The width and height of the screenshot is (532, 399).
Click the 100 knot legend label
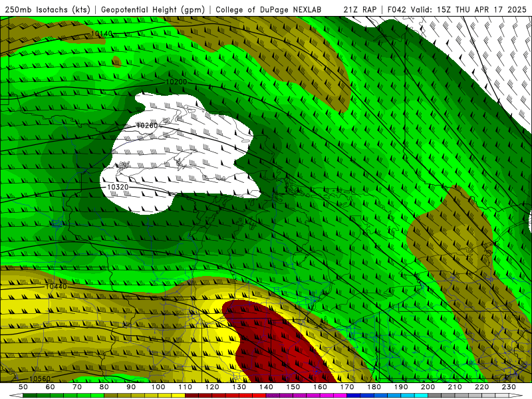(158, 387)
